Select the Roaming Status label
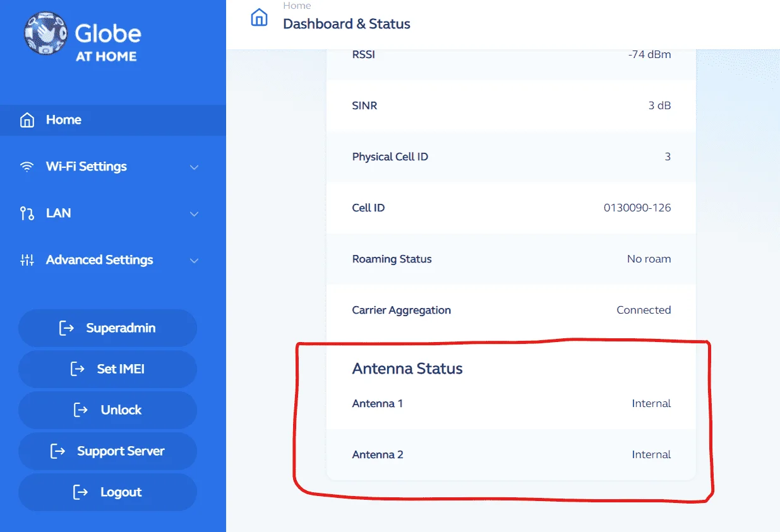This screenshot has width=780, height=532. [x=392, y=259]
